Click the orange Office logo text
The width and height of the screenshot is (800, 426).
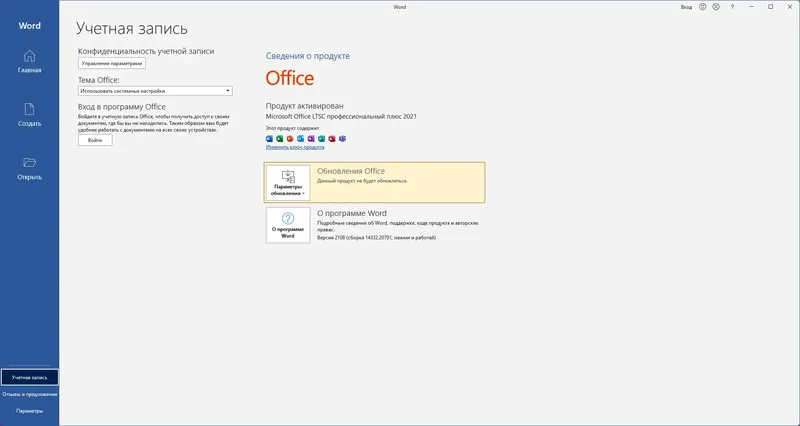tap(290, 78)
